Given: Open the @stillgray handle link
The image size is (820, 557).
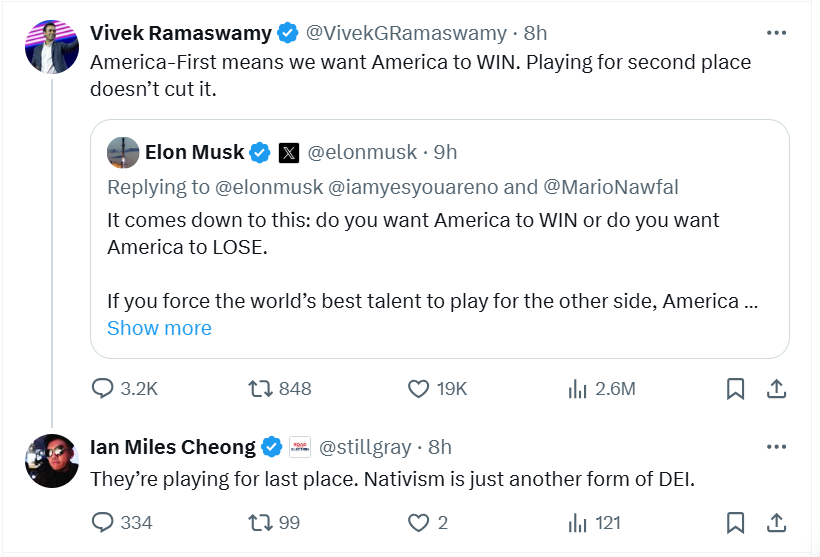Looking at the screenshot, I should [x=363, y=446].
